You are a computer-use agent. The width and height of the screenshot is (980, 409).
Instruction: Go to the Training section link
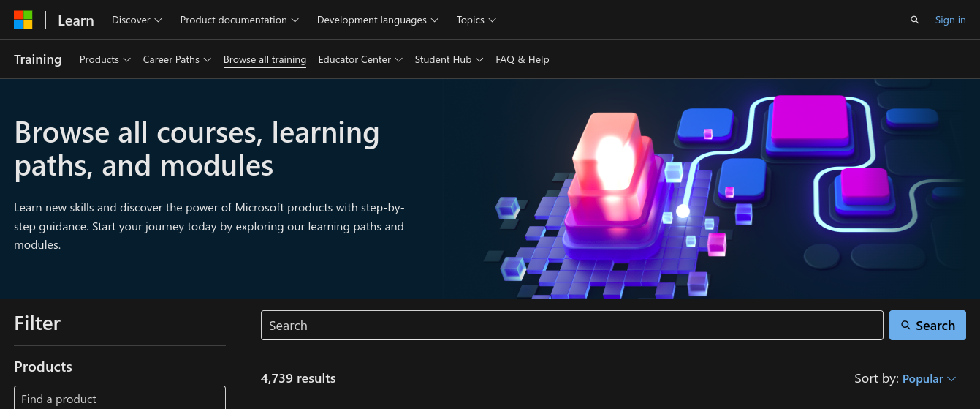38,59
